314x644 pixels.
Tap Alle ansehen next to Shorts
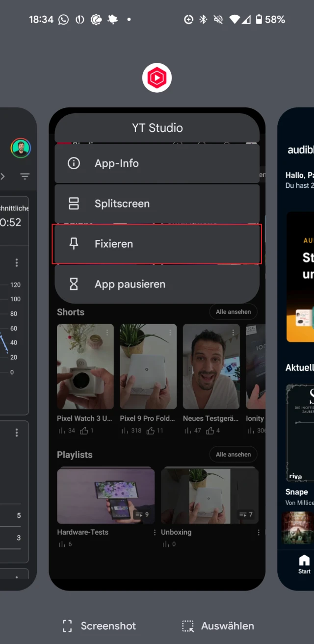[234, 311]
